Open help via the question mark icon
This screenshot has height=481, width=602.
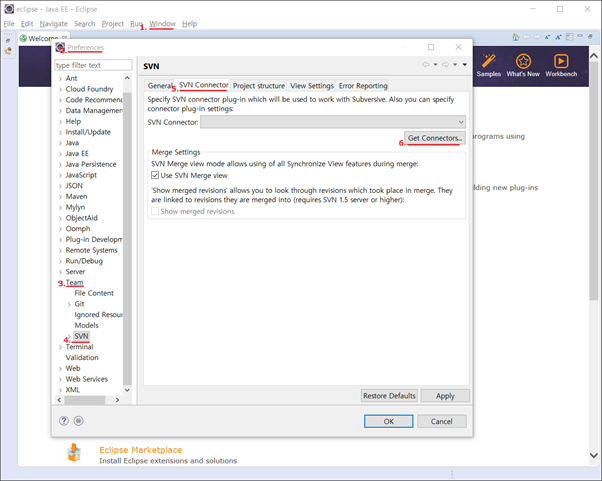point(64,421)
